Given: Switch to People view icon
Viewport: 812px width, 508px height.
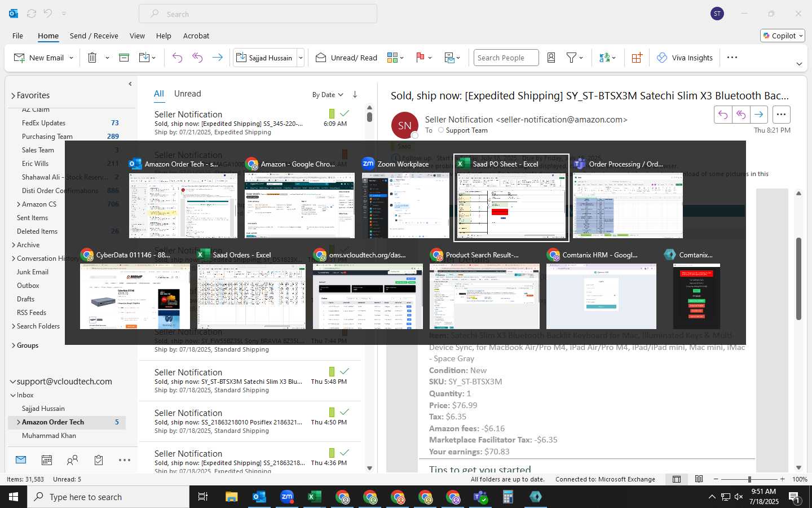Looking at the screenshot, I should click(x=73, y=460).
